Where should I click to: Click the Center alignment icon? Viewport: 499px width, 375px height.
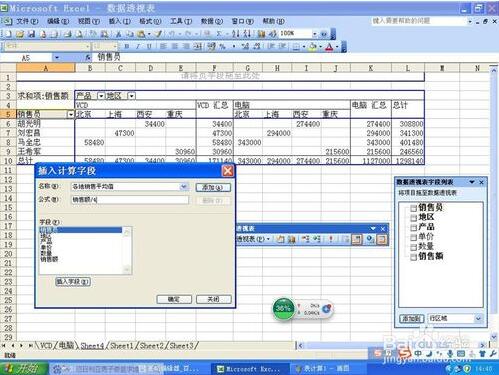coord(174,47)
